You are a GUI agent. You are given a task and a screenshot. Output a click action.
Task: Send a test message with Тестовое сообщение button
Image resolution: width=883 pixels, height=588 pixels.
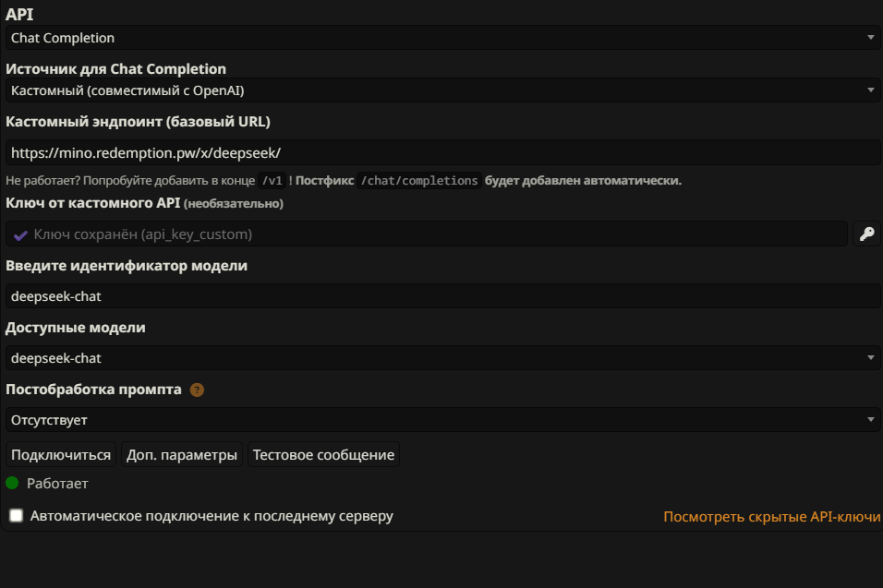click(324, 455)
